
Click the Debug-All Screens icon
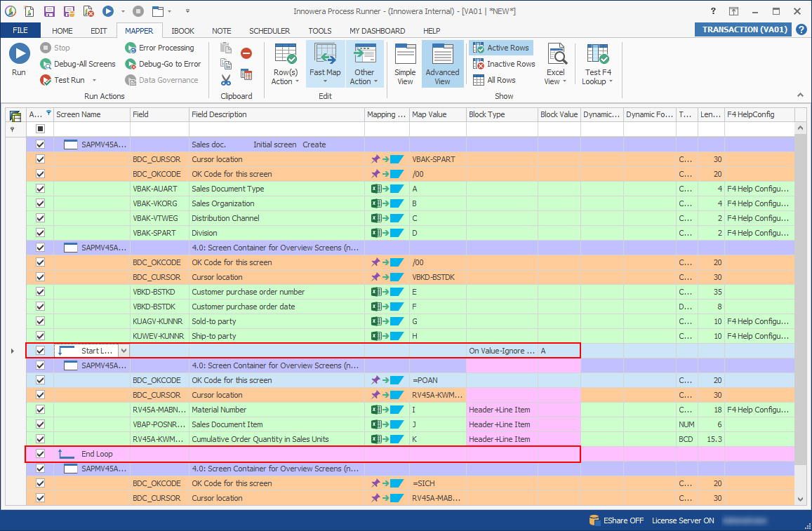tap(46, 64)
